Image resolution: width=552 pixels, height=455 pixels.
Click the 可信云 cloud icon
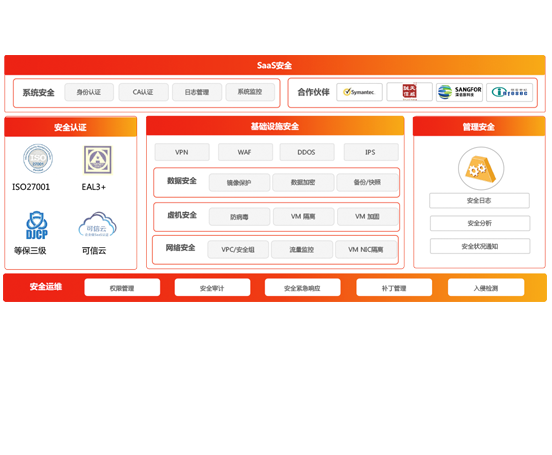click(x=97, y=224)
